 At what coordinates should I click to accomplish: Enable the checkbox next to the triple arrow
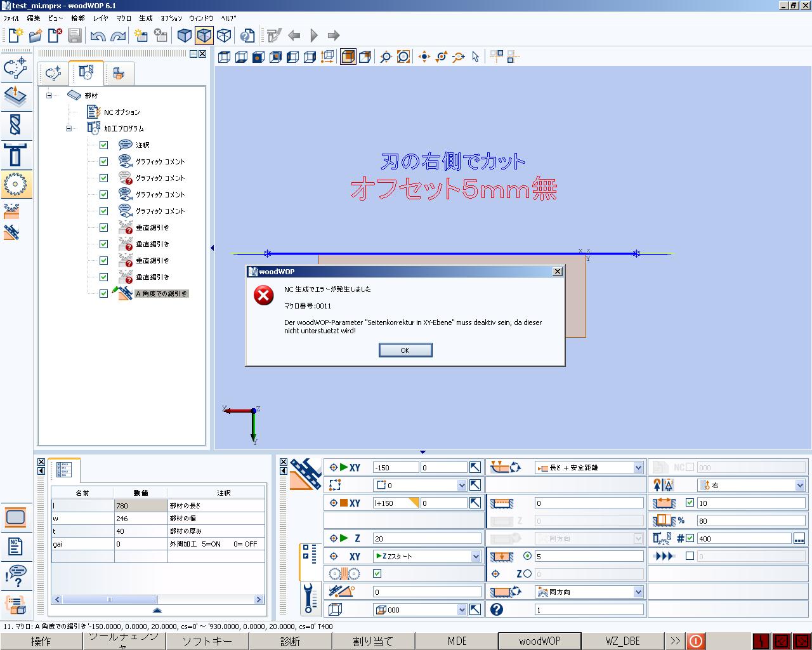click(690, 556)
